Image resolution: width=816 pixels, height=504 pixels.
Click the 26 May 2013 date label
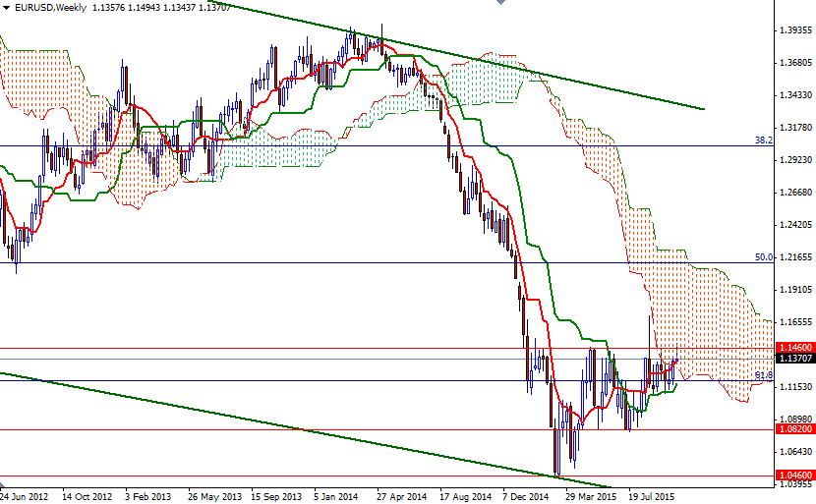pyautogui.click(x=216, y=496)
